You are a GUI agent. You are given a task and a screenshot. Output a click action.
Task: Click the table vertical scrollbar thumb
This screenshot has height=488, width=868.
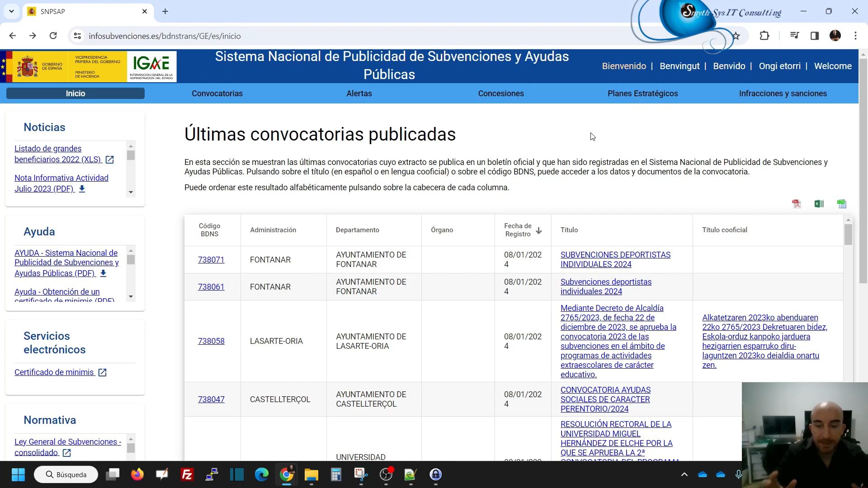(848, 235)
